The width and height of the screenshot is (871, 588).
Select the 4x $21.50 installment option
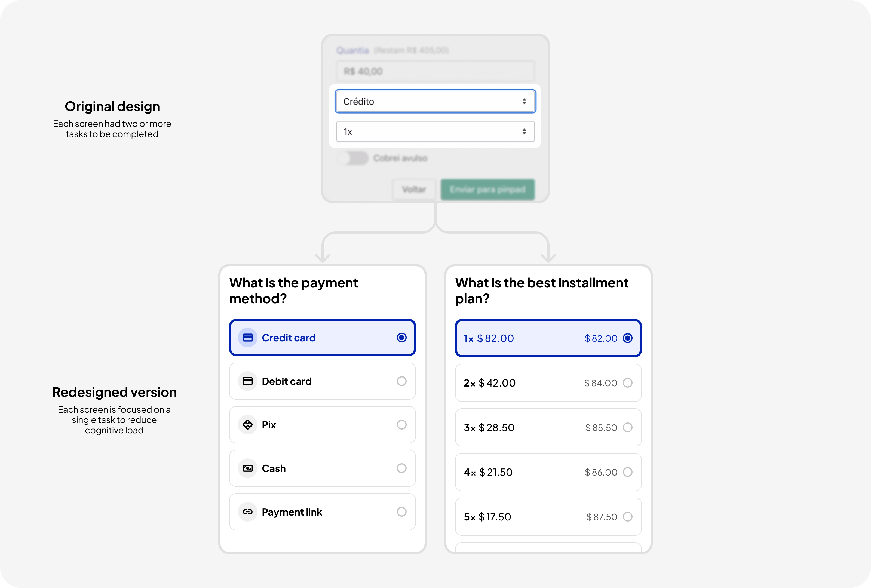pos(548,472)
